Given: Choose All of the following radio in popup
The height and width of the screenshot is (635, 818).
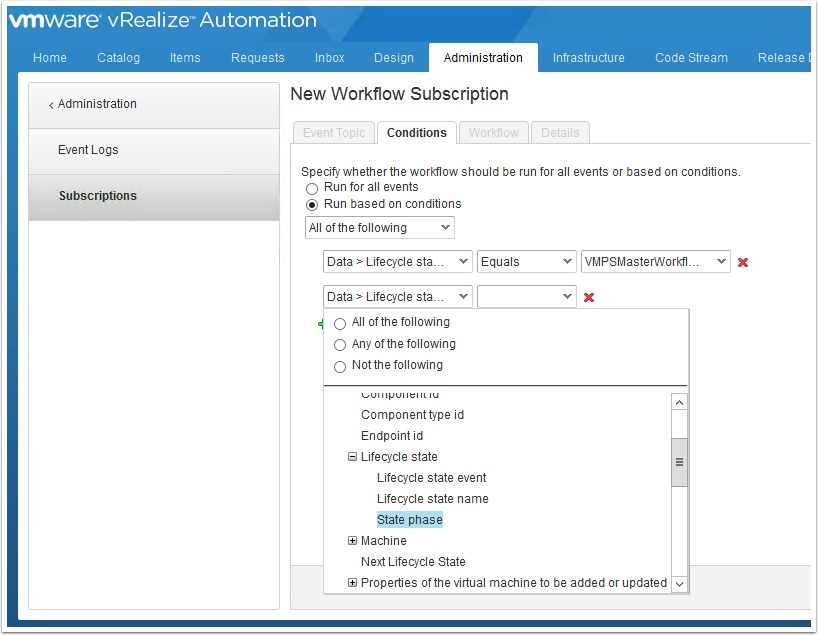Looking at the screenshot, I should [340, 324].
